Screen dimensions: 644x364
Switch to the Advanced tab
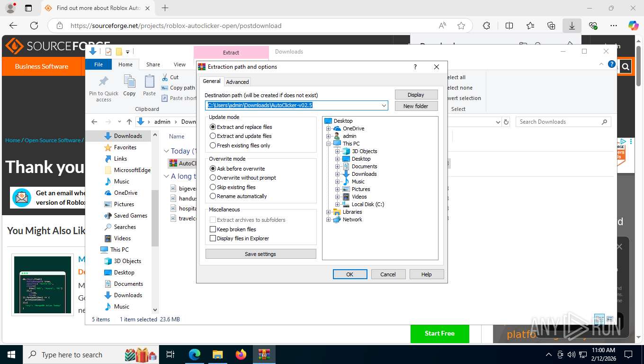pyautogui.click(x=237, y=82)
